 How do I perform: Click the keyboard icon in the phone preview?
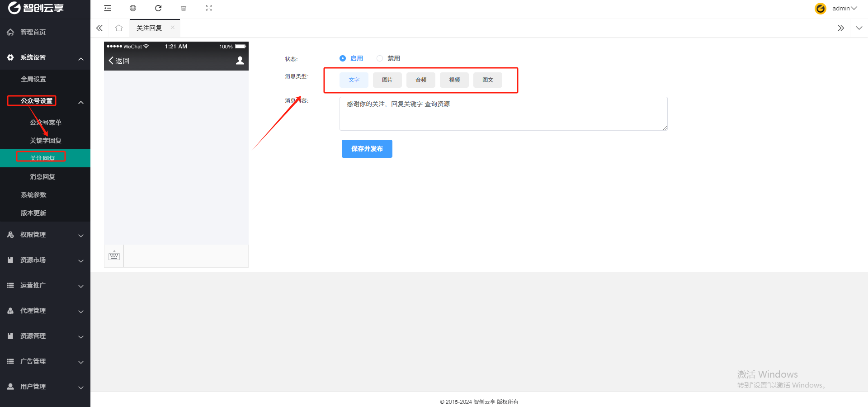[114, 256]
